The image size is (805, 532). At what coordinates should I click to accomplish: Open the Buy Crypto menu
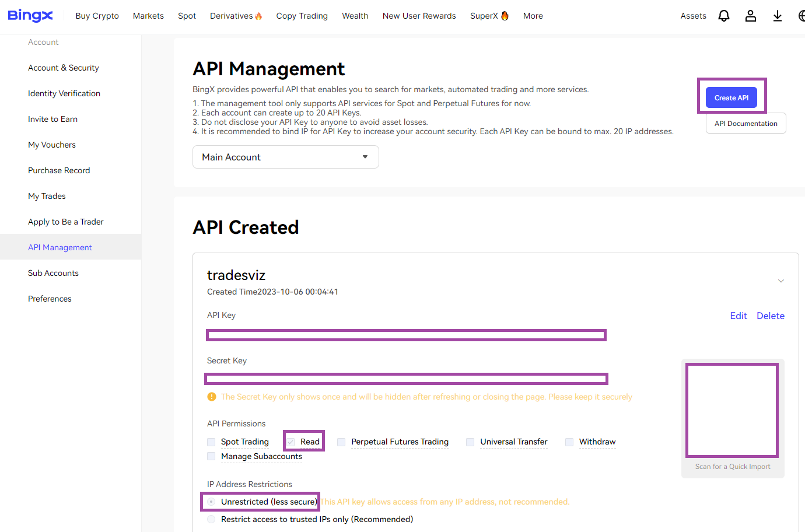[x=97, y=16]
